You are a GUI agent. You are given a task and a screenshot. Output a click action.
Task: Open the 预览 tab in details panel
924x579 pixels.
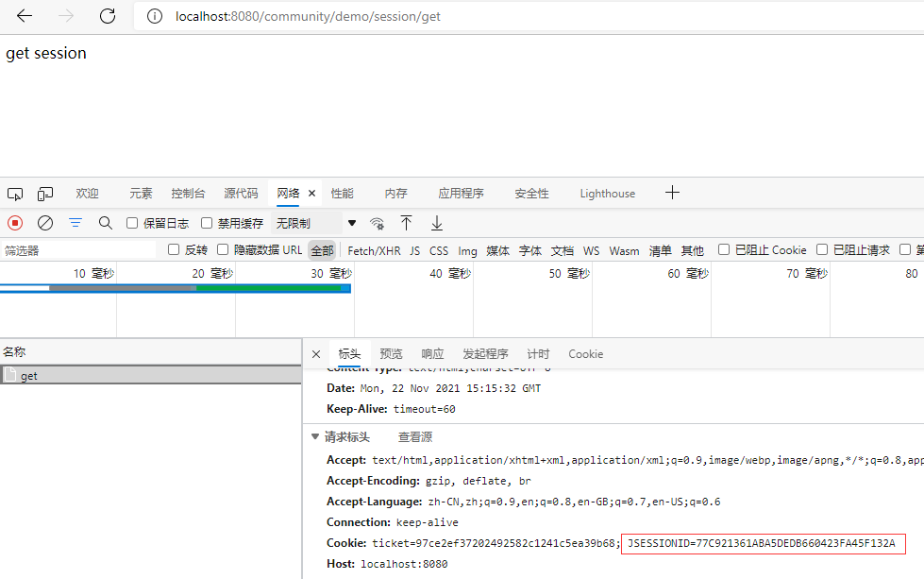390,353
